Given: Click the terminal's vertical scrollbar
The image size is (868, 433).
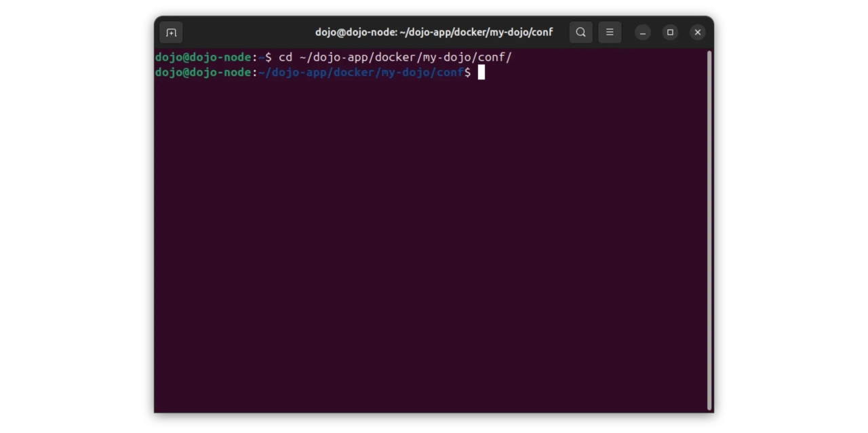Looking at the screenshot, I should (709, 231).
